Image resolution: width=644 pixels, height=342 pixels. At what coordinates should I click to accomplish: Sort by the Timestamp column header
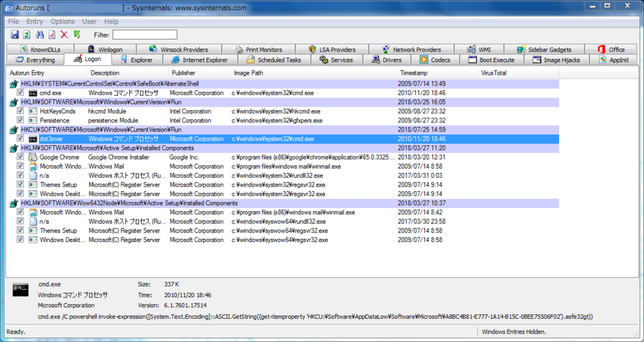(x=437, y=73)
